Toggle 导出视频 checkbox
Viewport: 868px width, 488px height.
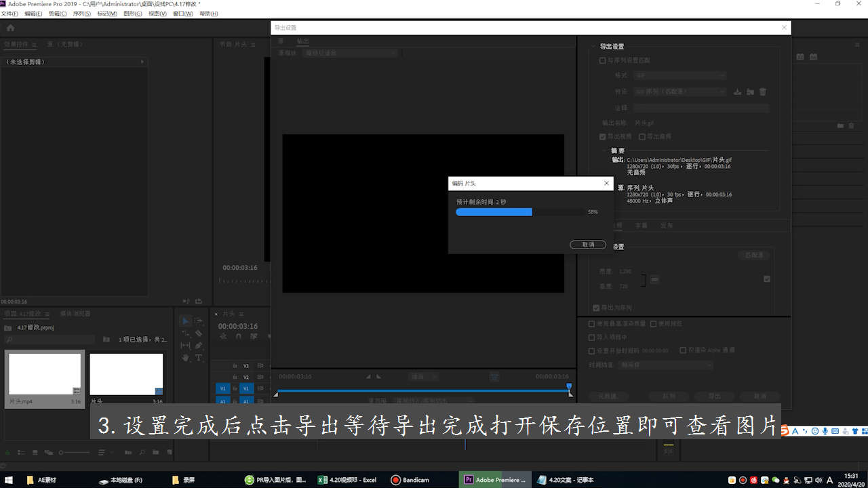click(602, 136)
